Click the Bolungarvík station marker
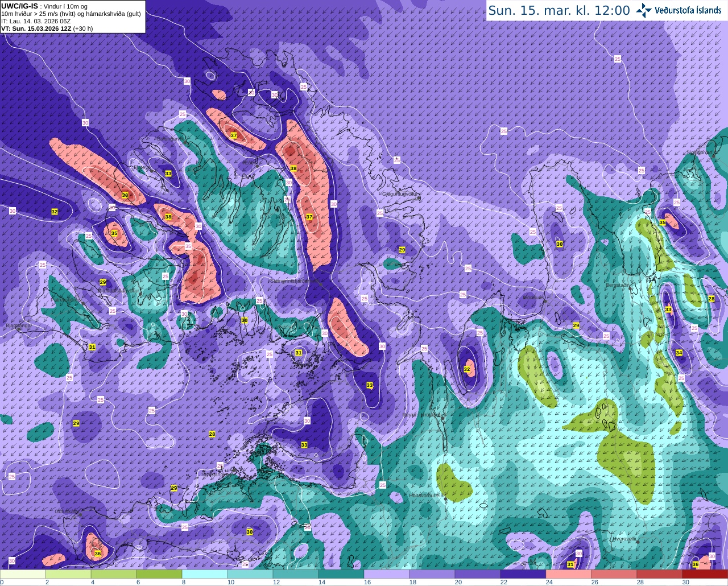The width and height of the screenshot is (728, 586). 186,143
